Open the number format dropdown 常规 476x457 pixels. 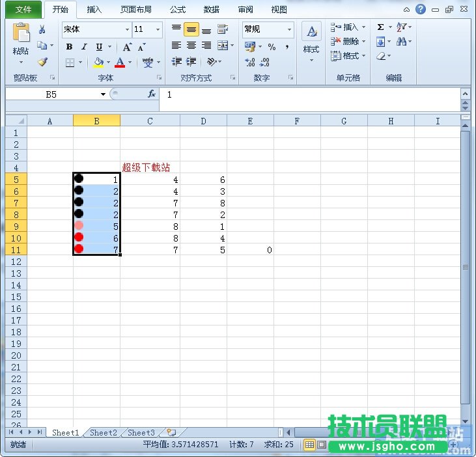tap(289, 30)
